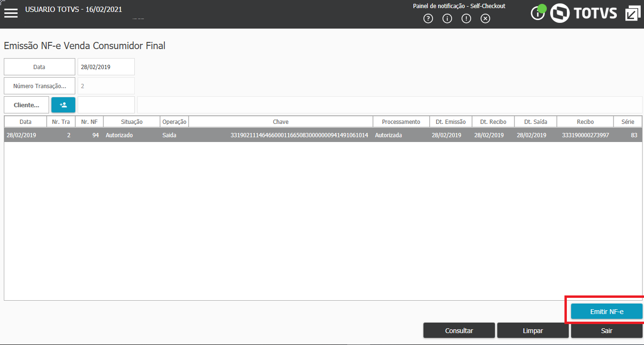644x345 pixels.
Task: Click the TOTVS logo
Action: tap(584, 13)
